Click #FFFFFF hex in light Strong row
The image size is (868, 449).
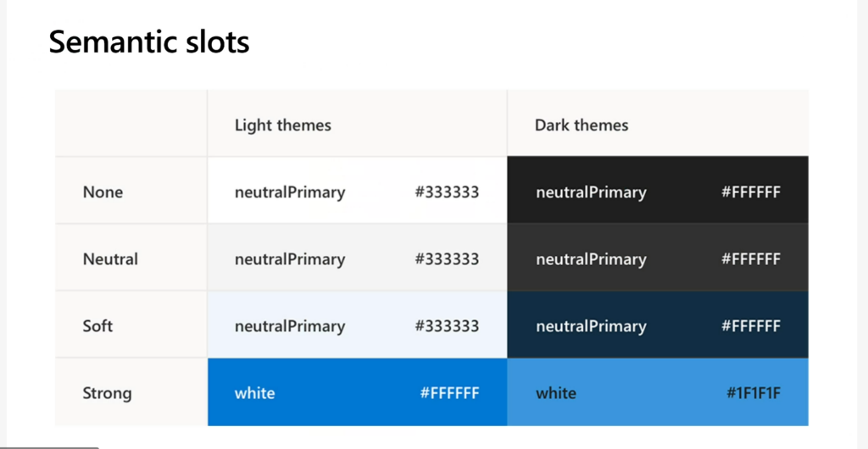click(x=449, y=393)
